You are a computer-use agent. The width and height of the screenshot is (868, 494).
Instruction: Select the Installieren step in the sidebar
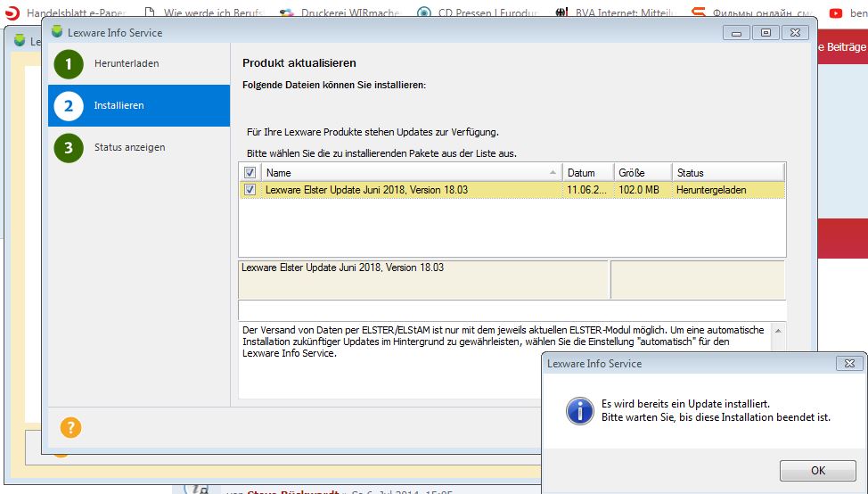[x=139, y=106]
